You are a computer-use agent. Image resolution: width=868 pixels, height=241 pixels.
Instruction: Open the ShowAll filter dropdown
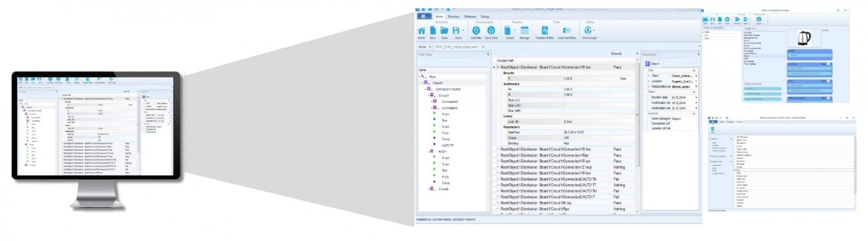point(637,54)
